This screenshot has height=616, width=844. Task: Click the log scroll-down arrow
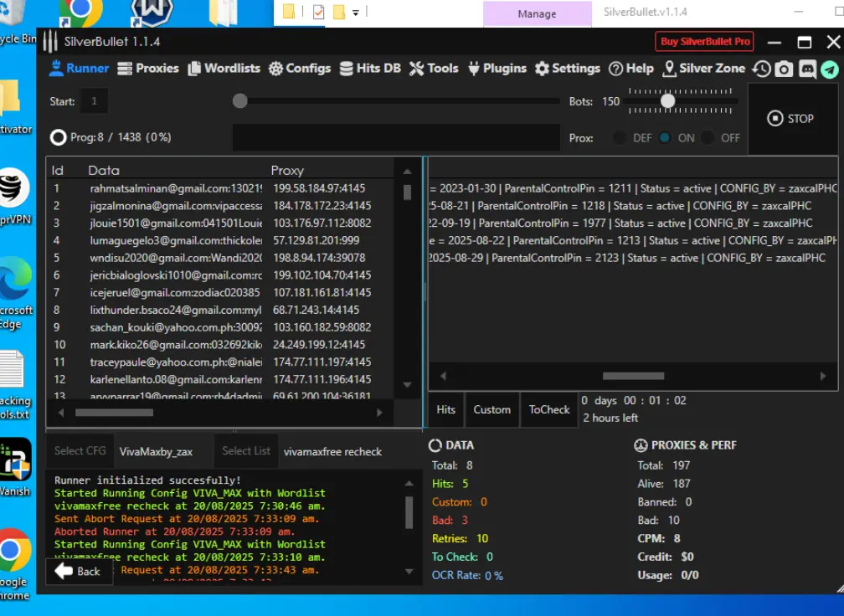[409, 572]
